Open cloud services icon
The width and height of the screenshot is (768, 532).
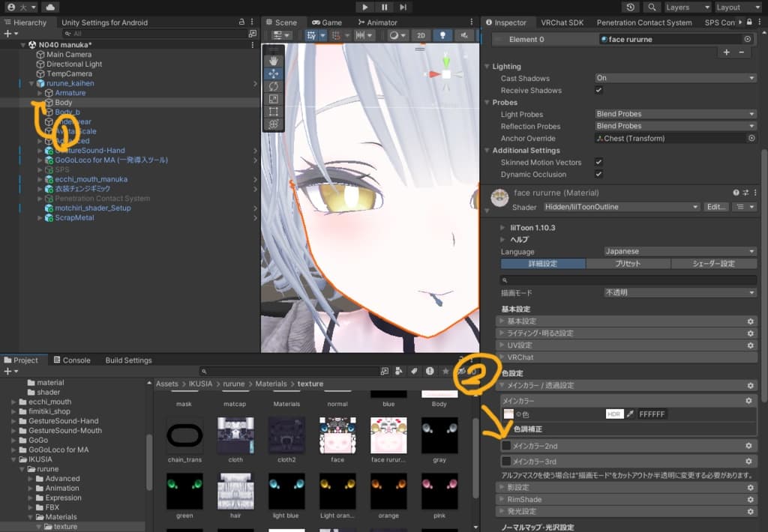(50, 7)
